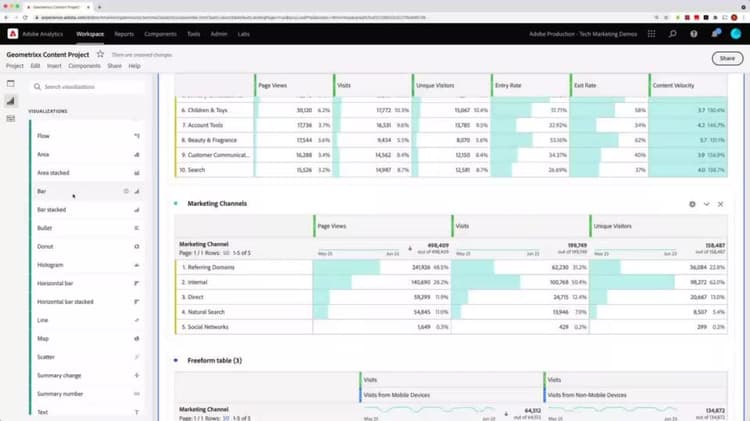Open the Panels icon in left rail
This screenshot has width=750, height=421.
point(11,83)
